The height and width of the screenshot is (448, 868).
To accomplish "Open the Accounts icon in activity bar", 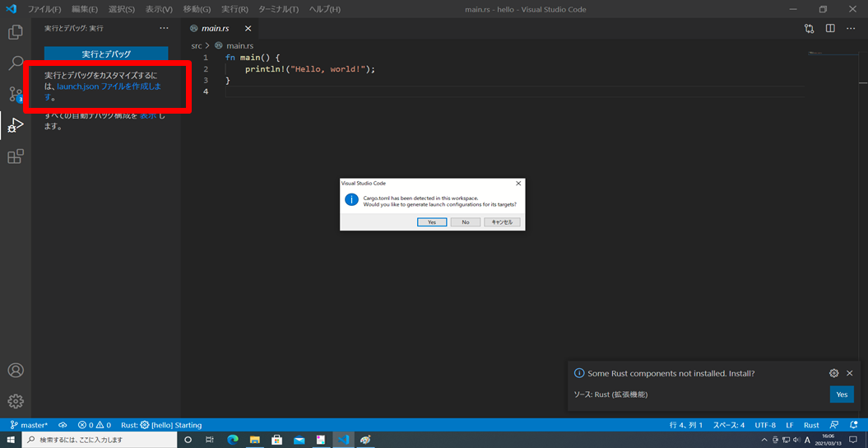I will point(16,370).
